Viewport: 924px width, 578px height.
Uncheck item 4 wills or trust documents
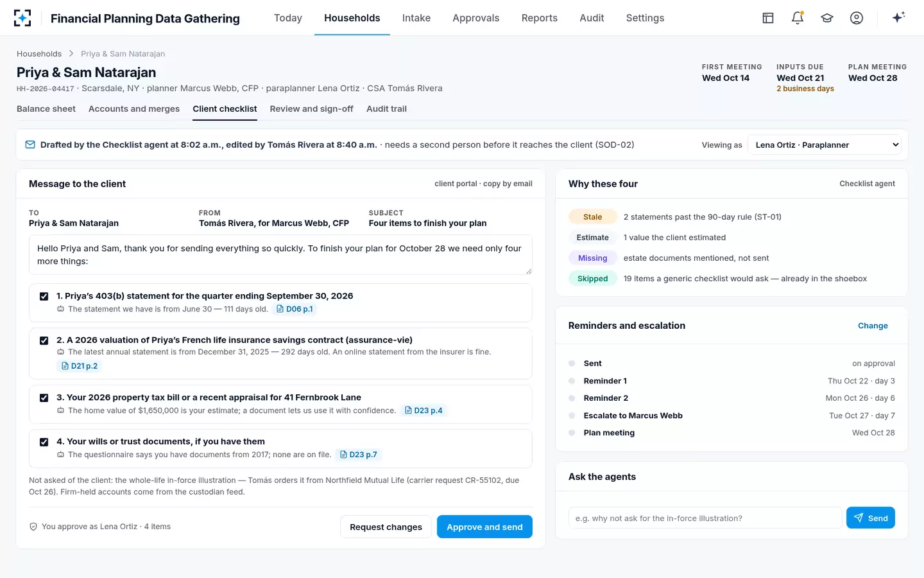click(x=44, y=442)
